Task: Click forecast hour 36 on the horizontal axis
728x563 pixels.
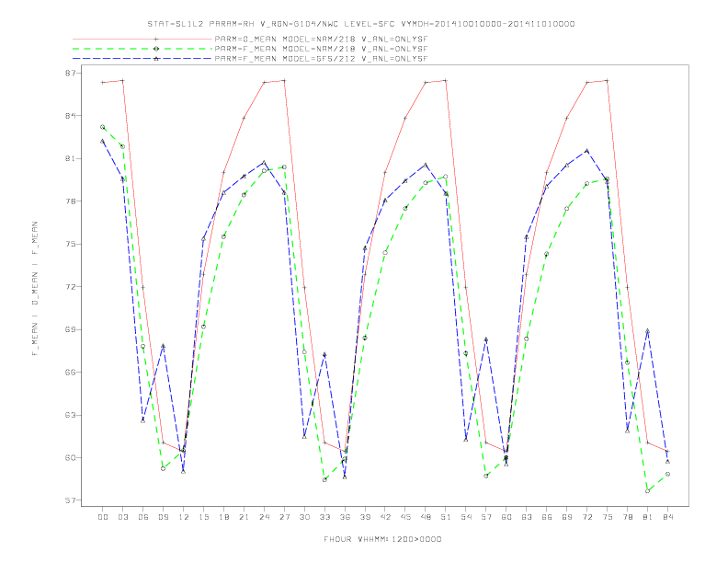Action: pyautogui.click(x=345, y=517)
